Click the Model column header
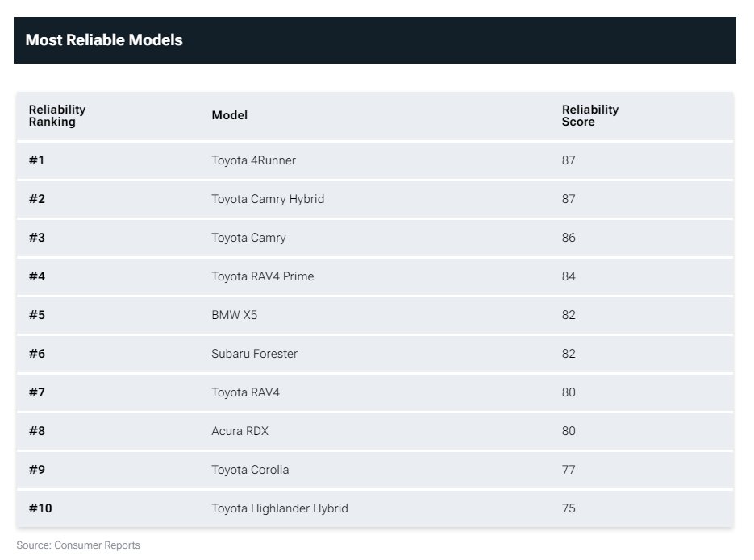Image resolution: width=754 pixels, height=560 pixels. [229, 115]
